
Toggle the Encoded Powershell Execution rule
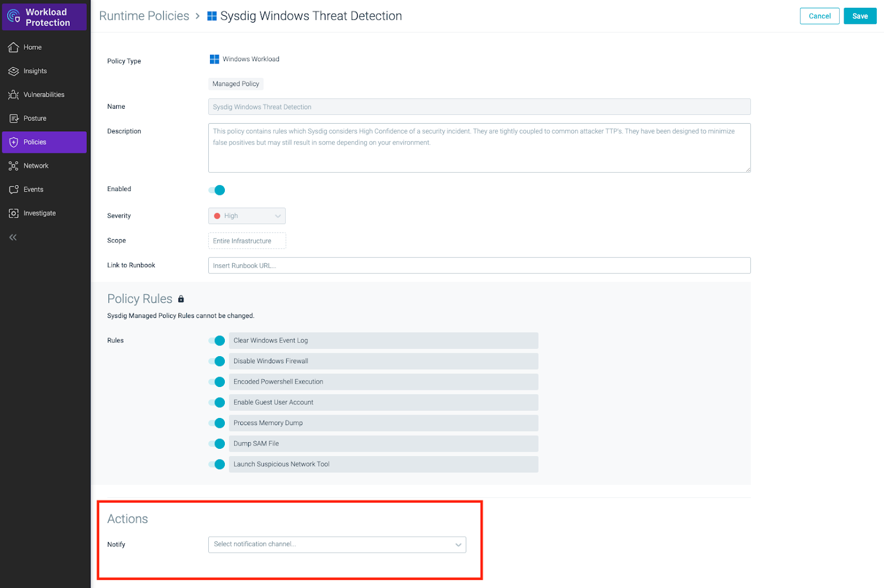(x=217, y=382)
